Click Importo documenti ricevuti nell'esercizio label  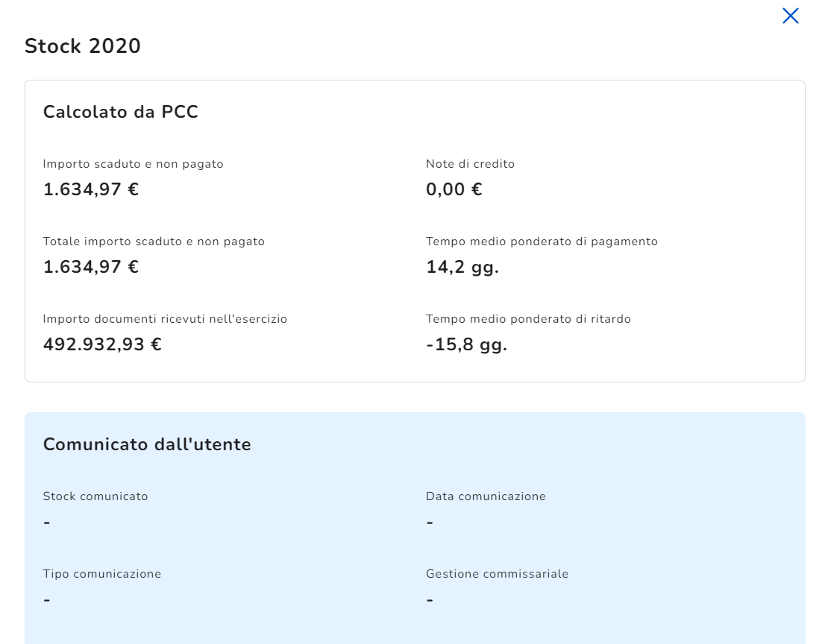[165, 319]
